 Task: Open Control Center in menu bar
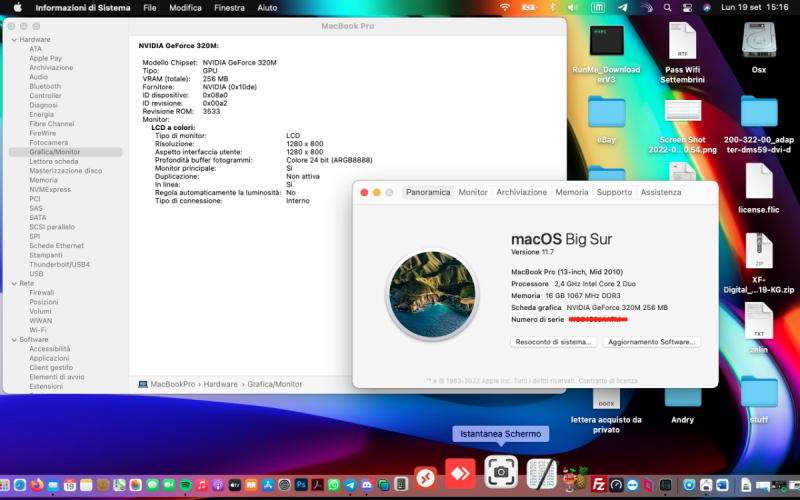(687, 8)
